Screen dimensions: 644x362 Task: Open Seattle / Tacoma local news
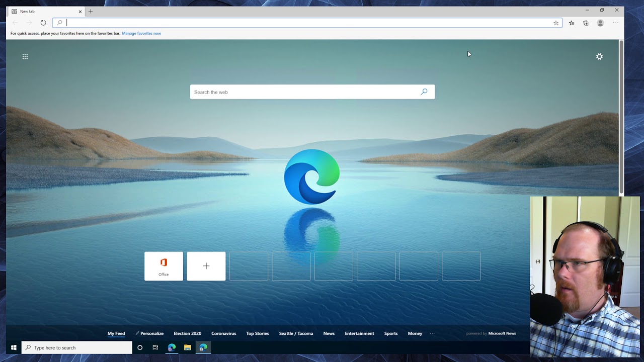click(x=296, y=333)
